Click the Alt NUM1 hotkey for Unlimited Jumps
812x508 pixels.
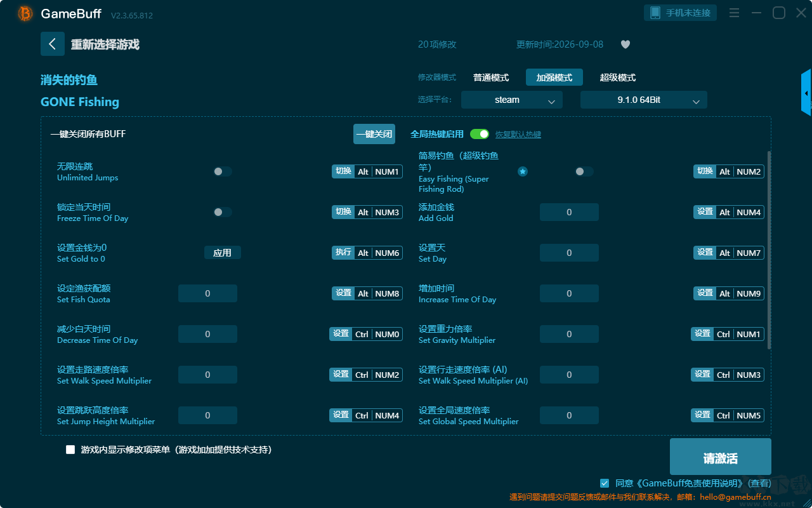tap(367, 171)
